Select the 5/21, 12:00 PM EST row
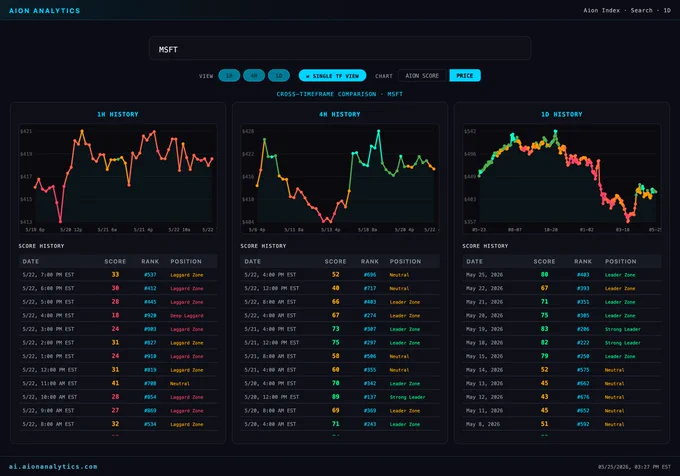The image size is (680, 476). click(x=340, y=342)
